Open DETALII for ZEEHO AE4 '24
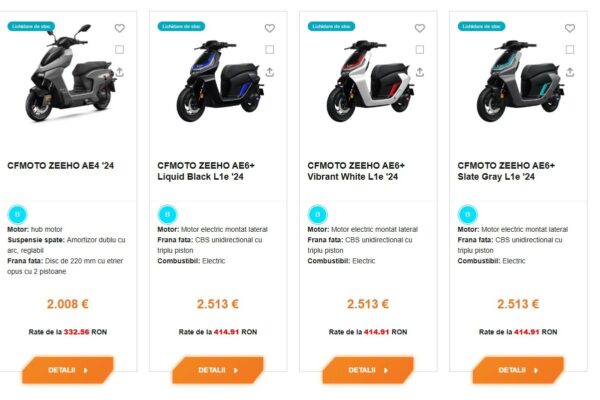The image size is (600, 400). coord(68,370)
